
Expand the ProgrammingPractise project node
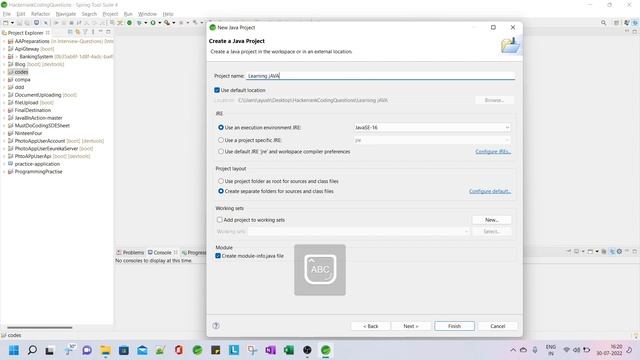[x=4, y=171]
